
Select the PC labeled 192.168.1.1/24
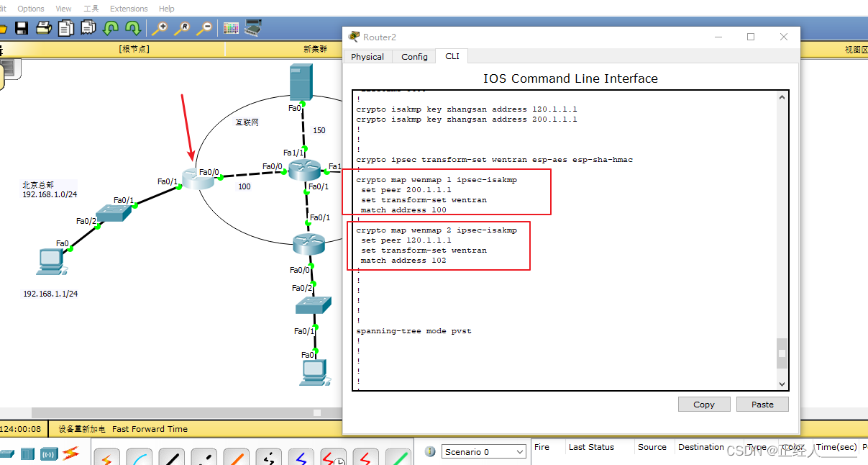pyautogui.click(x=52, y=262)
